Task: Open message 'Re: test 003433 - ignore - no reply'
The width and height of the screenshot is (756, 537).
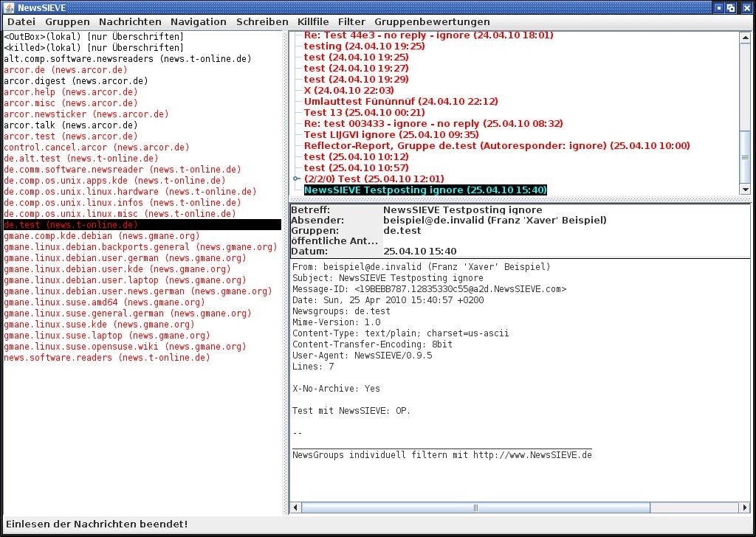Action: coord(433,124)
